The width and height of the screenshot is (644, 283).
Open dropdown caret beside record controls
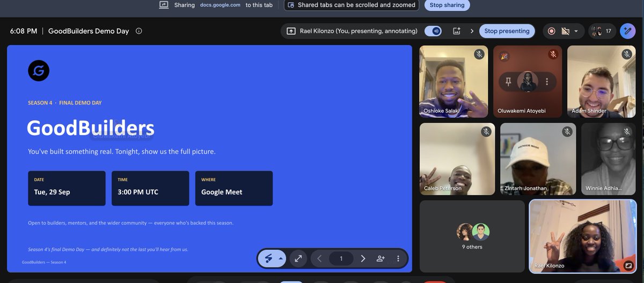pos(576,31)
